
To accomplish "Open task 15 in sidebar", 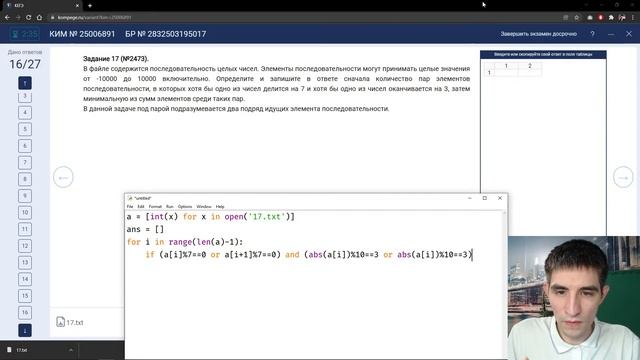I will click(25, 296).
